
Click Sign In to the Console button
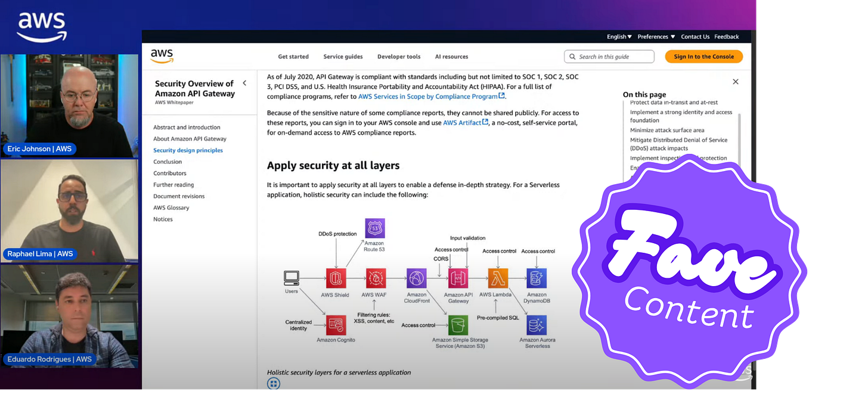[704, 57]
